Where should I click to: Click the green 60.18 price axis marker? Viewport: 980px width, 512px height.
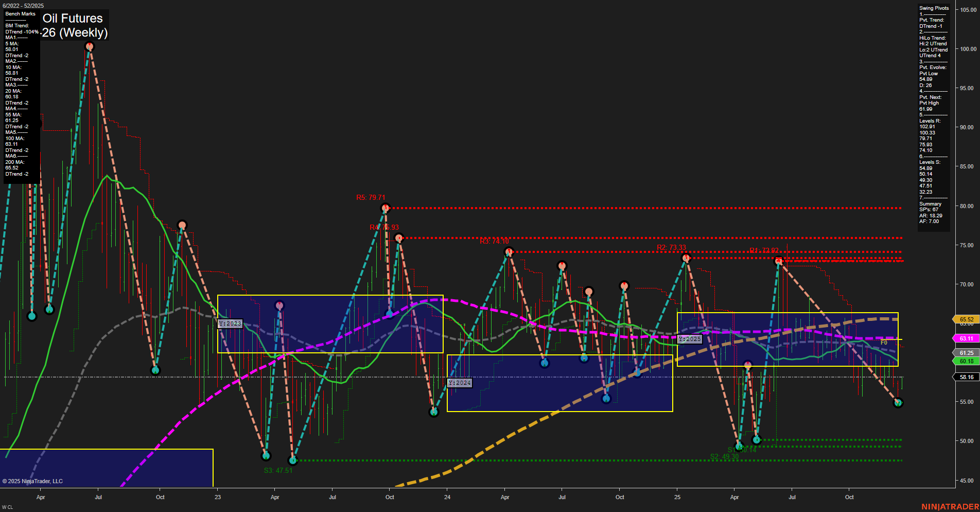tap(966, 362)
